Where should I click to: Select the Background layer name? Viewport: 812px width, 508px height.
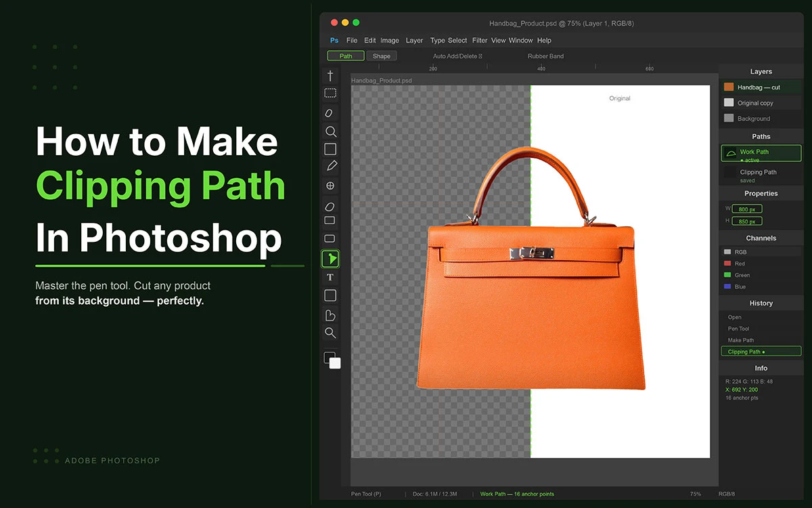coord(754,119)
